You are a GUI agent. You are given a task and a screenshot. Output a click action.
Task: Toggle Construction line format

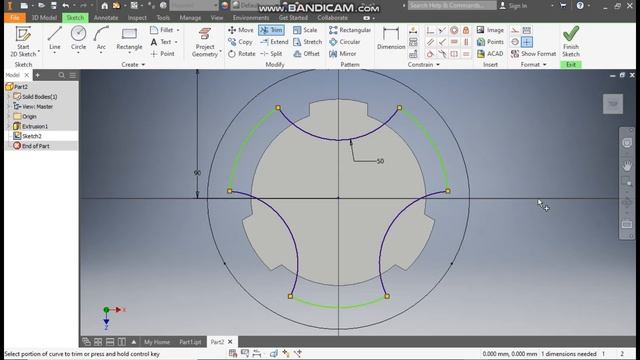pos(515,30)
